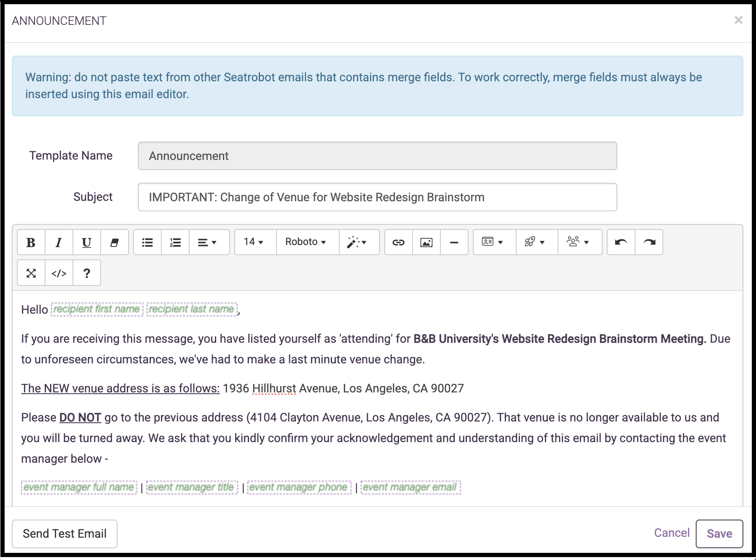The height and width of the screenshot is (560, 756).
Task: Insert a hyperlink with link icon
Action: [x=398, y=242]
